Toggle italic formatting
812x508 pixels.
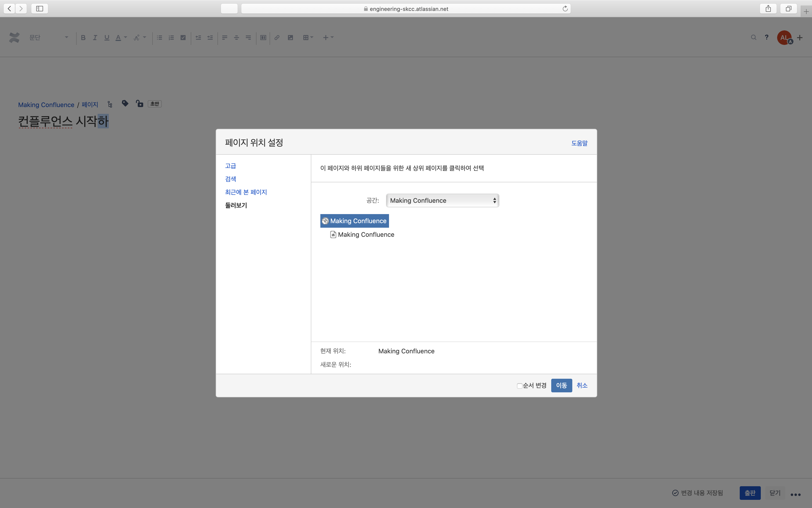(x=95, y=37)
